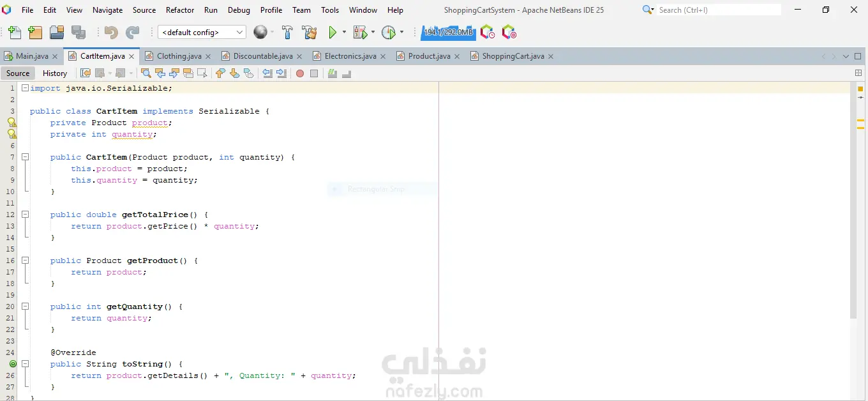Click the Debug Project icon
Image resolution: width=868 pixels, height=401 pixels.
pos(360,33)
